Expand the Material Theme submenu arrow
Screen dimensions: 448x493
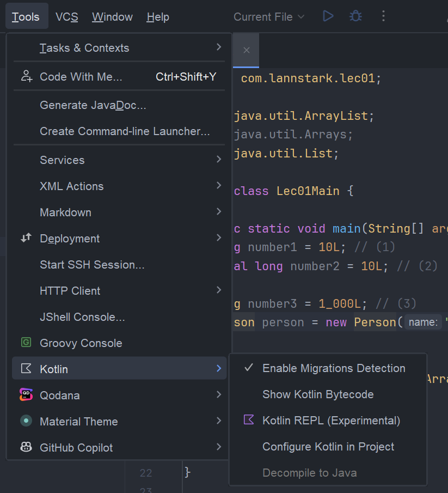click(219, 421)
